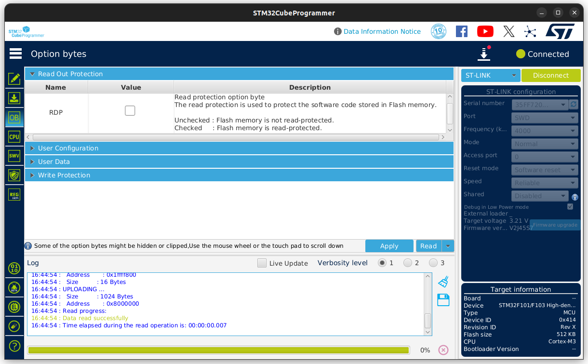Click the green progress bar

tap(219, 350)
